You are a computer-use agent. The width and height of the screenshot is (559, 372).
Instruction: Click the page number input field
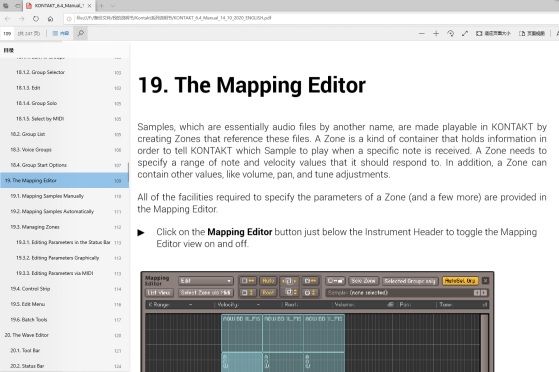7,34
